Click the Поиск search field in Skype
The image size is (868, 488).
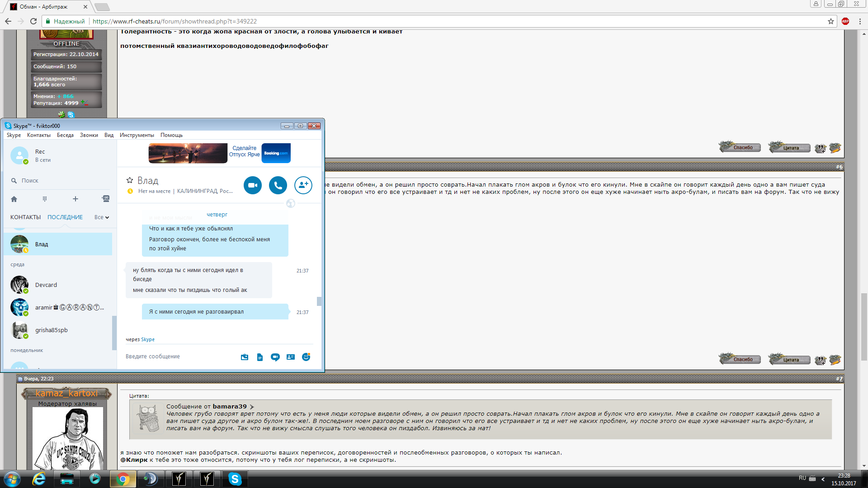61,181
